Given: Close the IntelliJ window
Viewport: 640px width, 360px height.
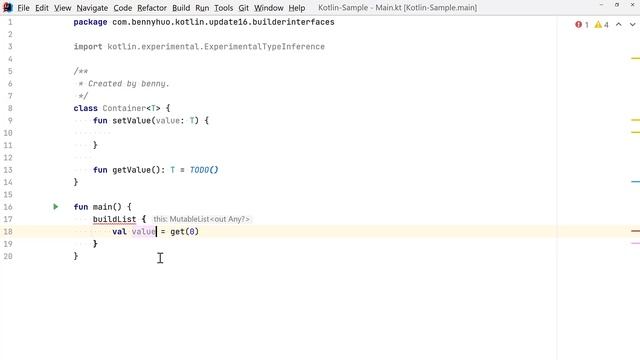Looking at the screenshot, I should (x=632, y=5).
